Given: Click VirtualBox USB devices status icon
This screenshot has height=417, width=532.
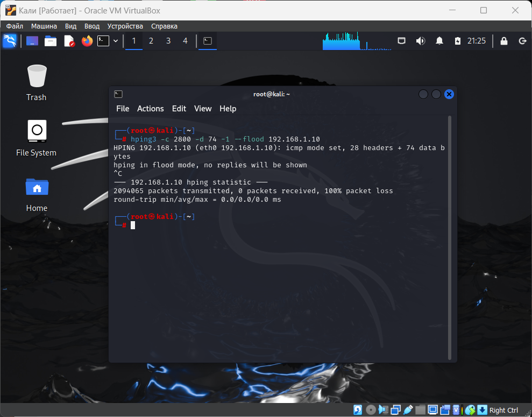Looking at the screenshot, I should coord(408,410).
